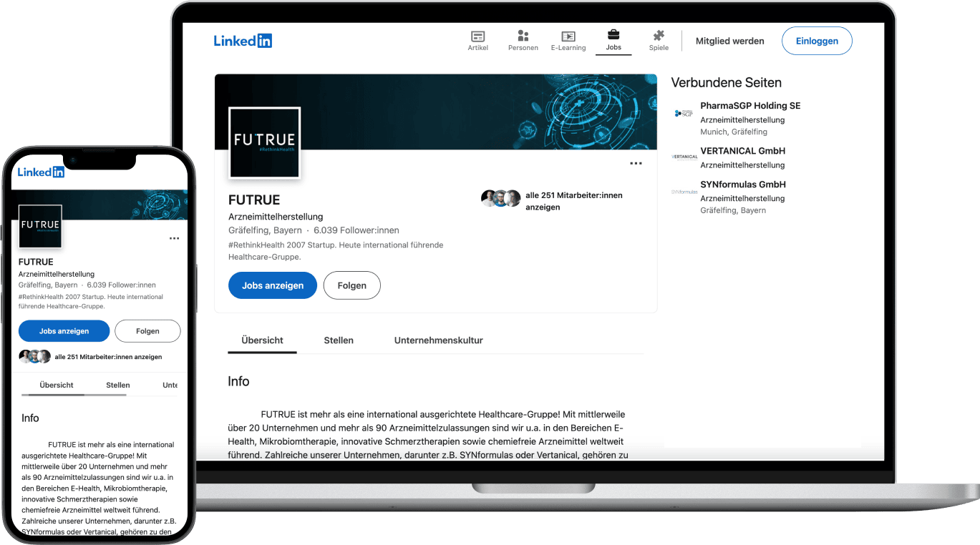Image resolution: width=980 pixels, height=545 pixels.
Task: Click the FUTRUE company logo on the laptop screen
Action: pyautogui.click(x=264, y=142)
